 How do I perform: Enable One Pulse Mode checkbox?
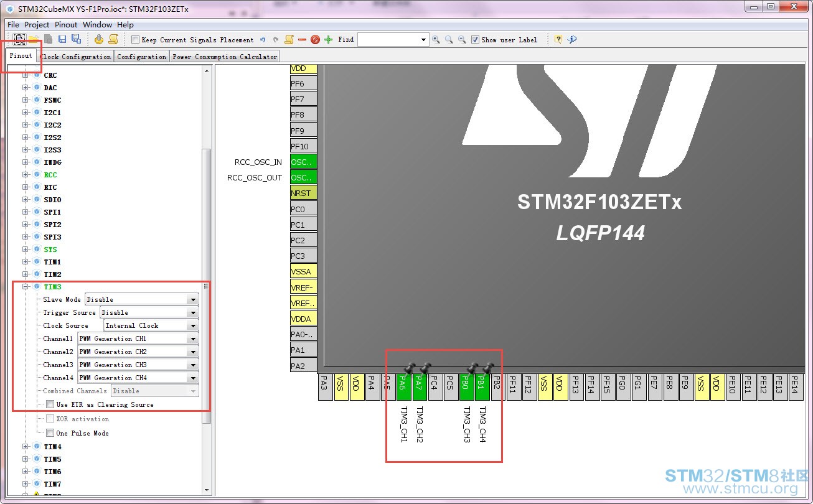tap(50, 433)
